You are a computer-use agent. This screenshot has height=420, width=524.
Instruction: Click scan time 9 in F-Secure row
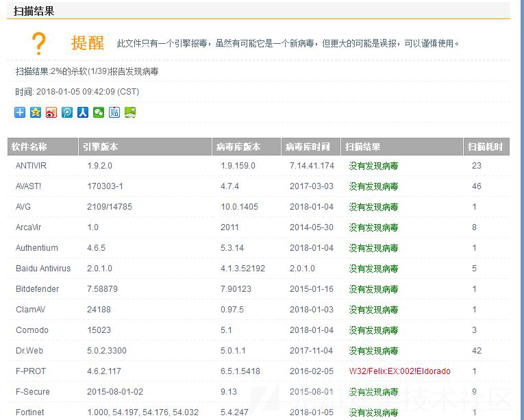pos(474,392)
